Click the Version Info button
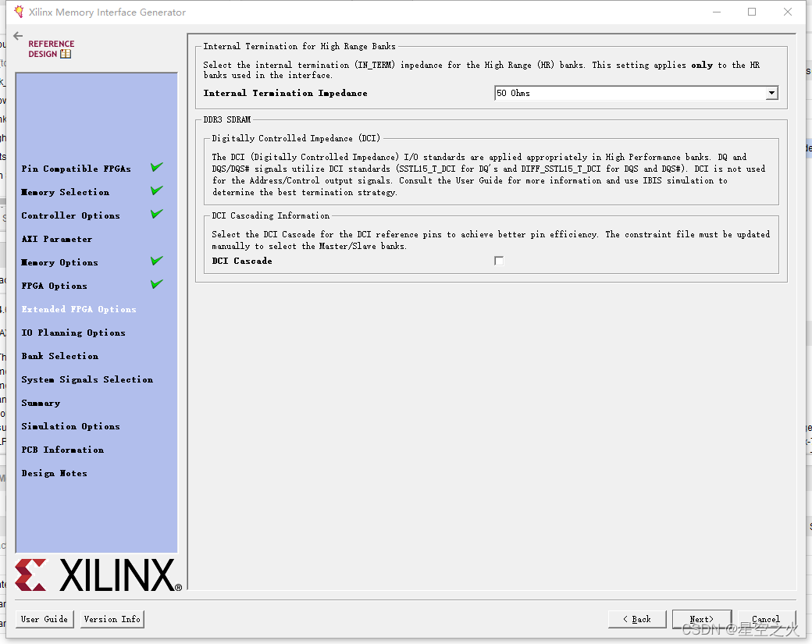812x644 pixels. (112, 619)
